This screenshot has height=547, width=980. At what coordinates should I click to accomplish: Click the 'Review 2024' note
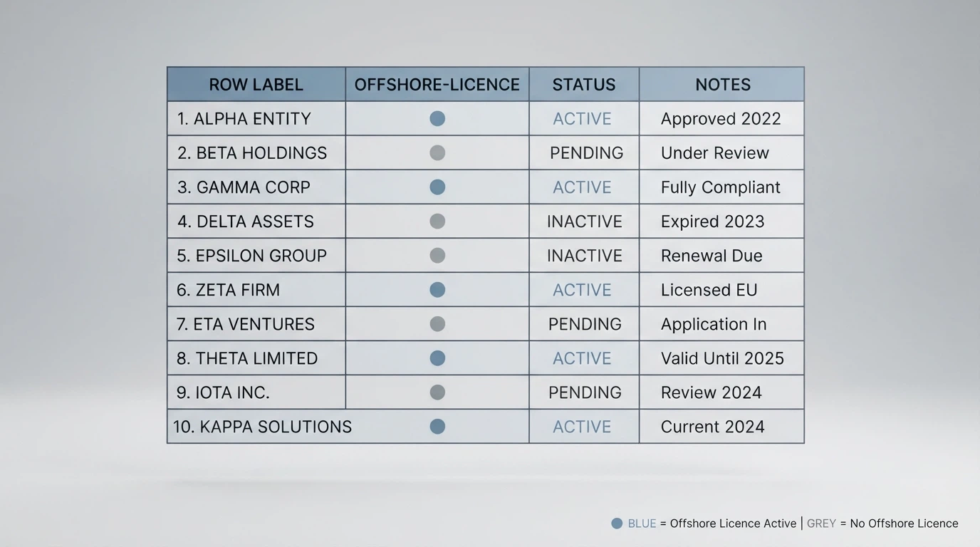coord(711,392)
